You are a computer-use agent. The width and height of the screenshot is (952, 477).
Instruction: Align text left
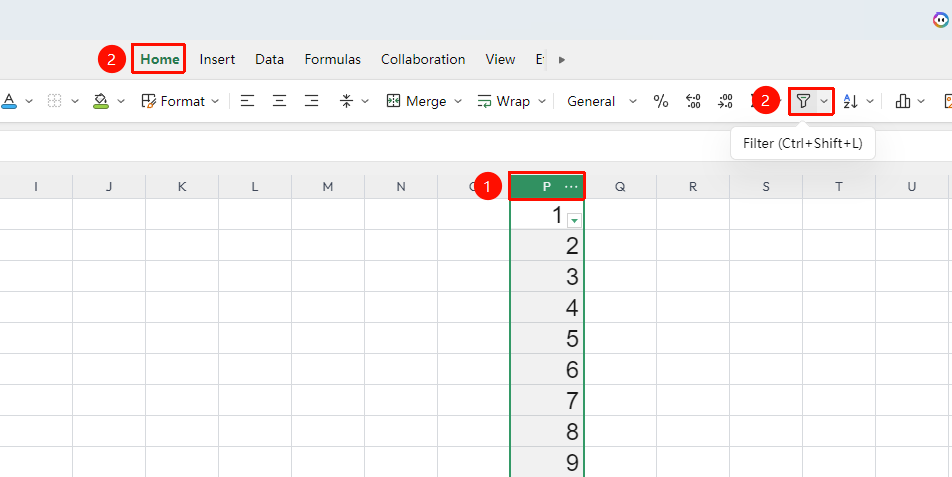pyautogui.click(x=247, y=101)
